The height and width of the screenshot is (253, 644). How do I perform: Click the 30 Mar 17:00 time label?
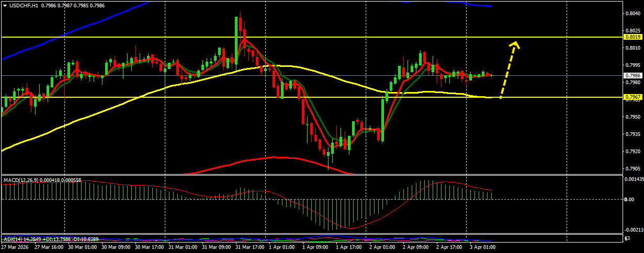click(150, 247)
